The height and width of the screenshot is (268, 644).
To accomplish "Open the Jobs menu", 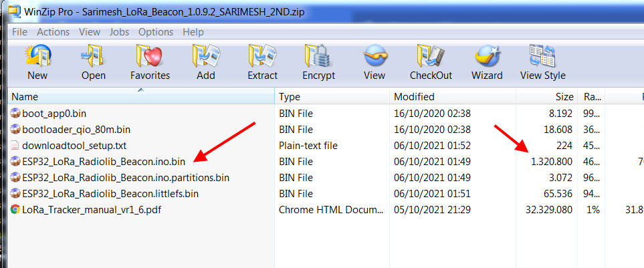I will tap(119, 32).
